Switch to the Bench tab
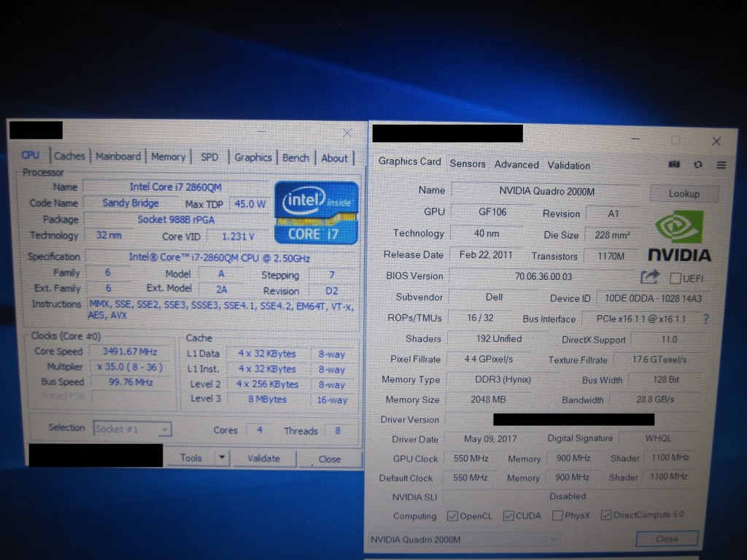The image size is (747, 560). pyautogui.click(x=296, y=157)
